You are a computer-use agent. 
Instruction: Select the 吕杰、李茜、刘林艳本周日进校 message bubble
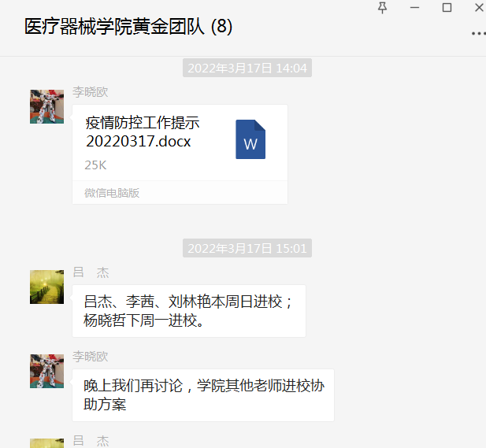[x=189, y=311]
